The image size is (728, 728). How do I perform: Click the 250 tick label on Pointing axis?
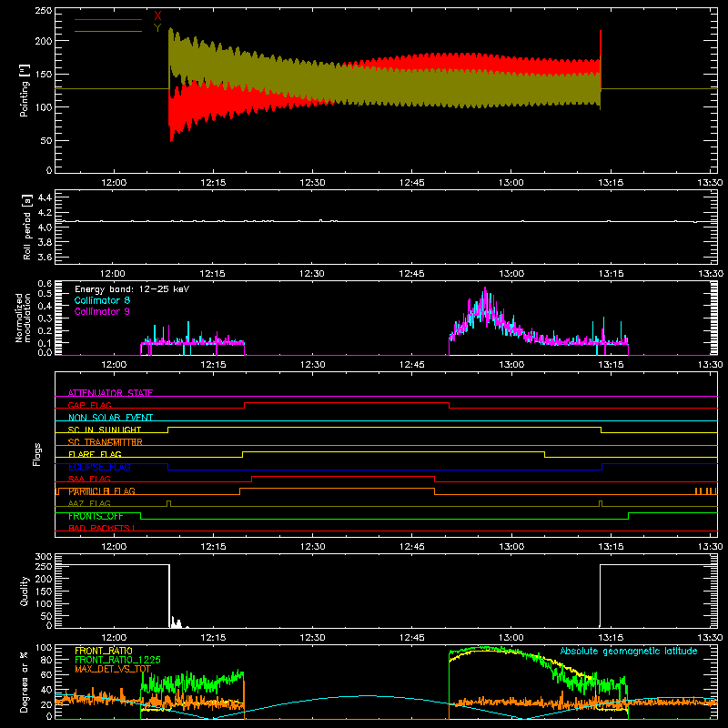[x=44, y=10]
